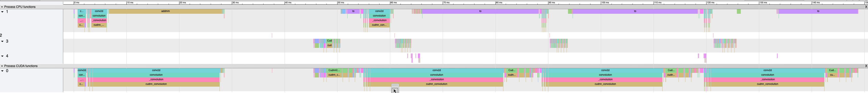
Task: Select CUDA convolution slice spanning 120–140 ms
Action: tap(767, 75)
